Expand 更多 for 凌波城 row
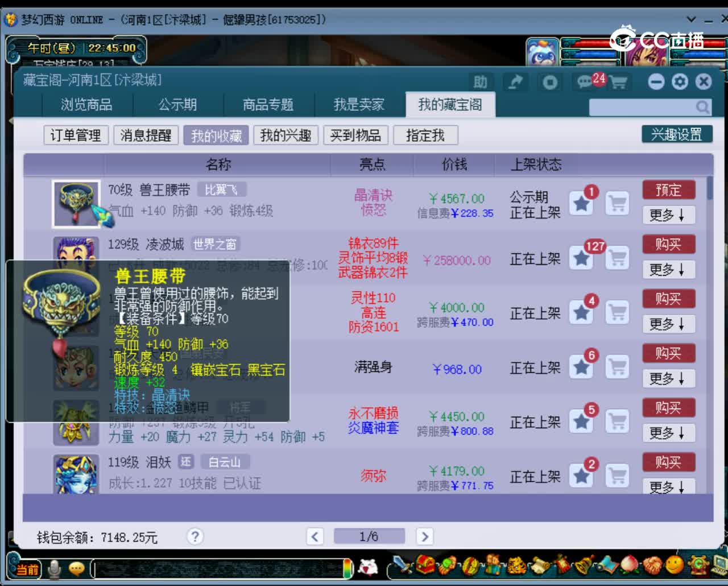This screenshot has height=586, width=728. [x=668, y=269]
